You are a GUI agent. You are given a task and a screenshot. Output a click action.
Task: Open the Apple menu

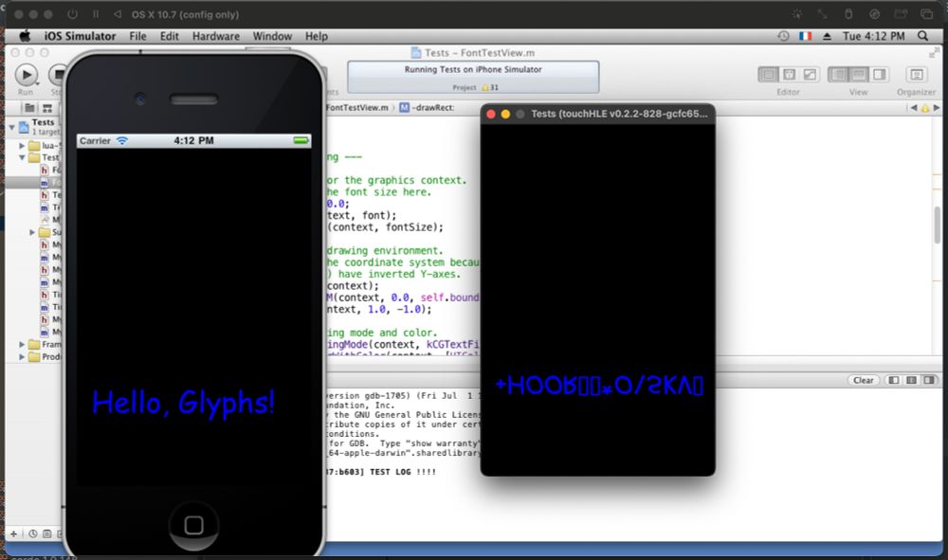tap(25, 36)
